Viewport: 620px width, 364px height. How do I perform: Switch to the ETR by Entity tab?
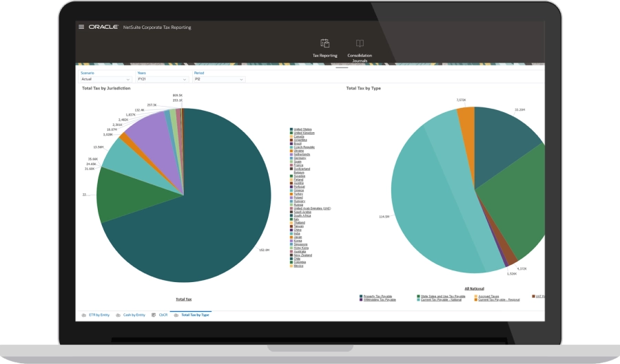tap(99, 314)
